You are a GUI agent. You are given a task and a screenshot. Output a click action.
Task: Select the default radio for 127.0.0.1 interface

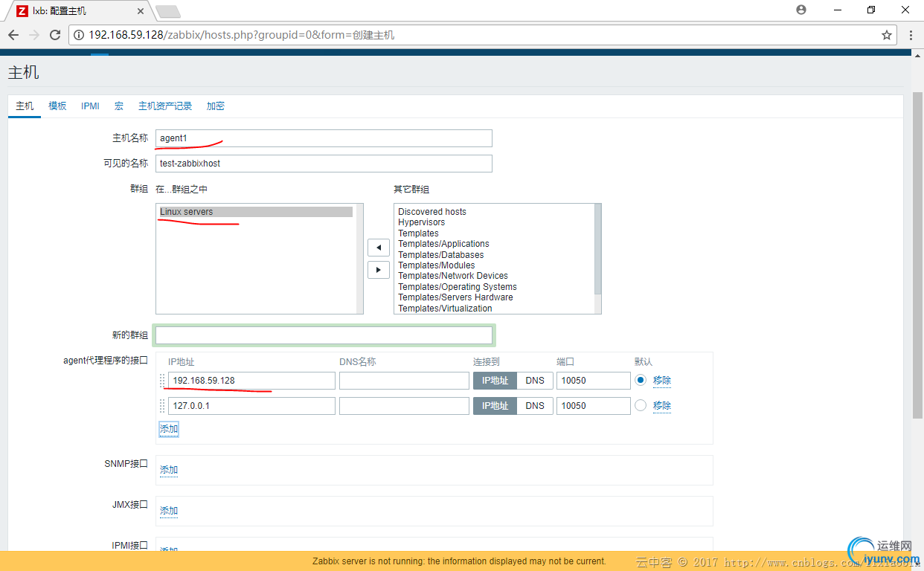click(x=641, y=405)
